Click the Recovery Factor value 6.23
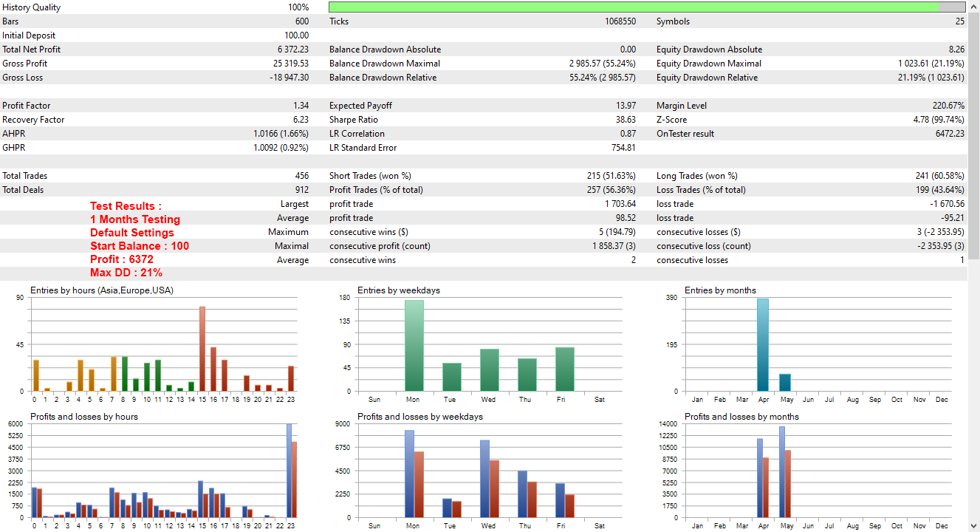Viewport: 980px width, 532px height. pyautogui.click(x=301, y=120)
